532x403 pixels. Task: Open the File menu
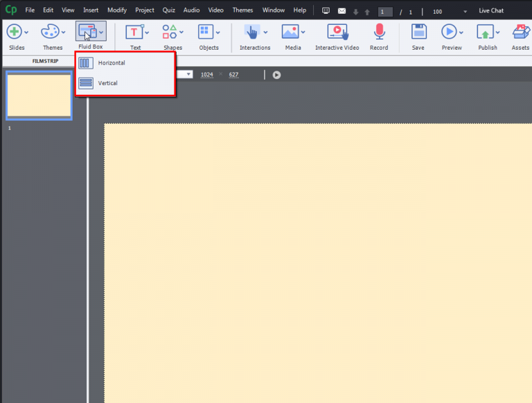coord(30,10)
